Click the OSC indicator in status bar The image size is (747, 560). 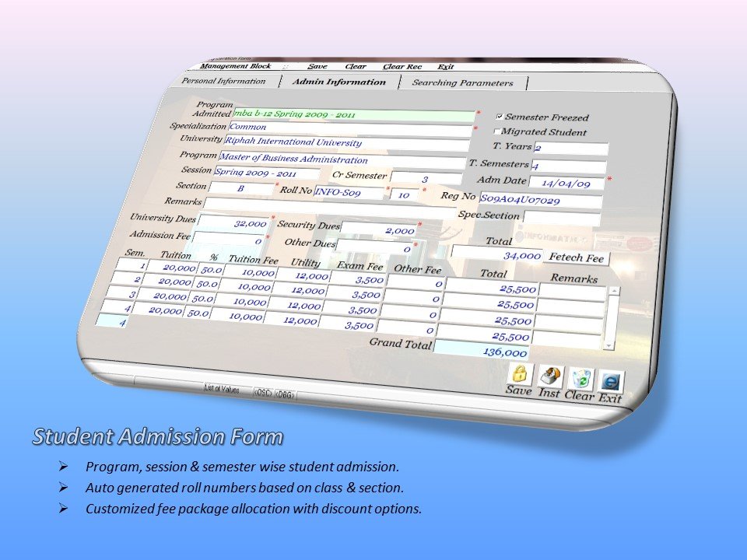pyautogui.click(x=262, y=393)
